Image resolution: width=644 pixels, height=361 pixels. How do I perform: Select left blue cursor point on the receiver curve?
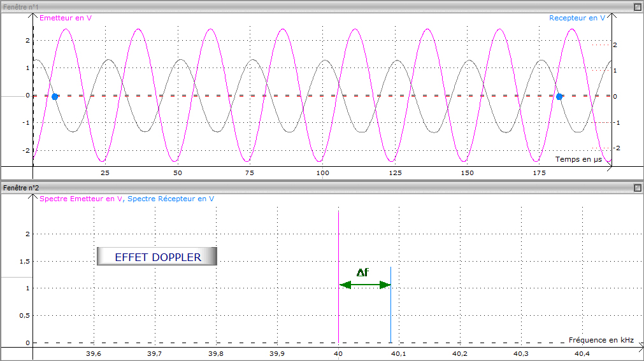coord(55,97)
